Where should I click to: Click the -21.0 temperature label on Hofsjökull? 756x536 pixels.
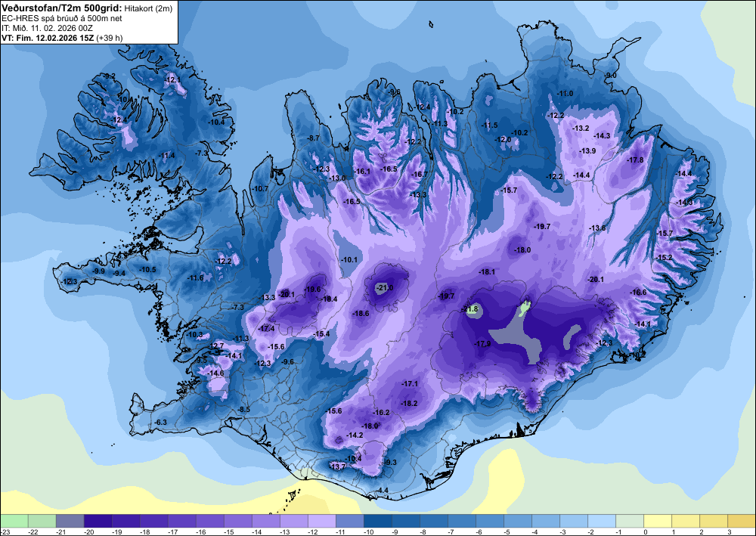[x=385, y=288]
